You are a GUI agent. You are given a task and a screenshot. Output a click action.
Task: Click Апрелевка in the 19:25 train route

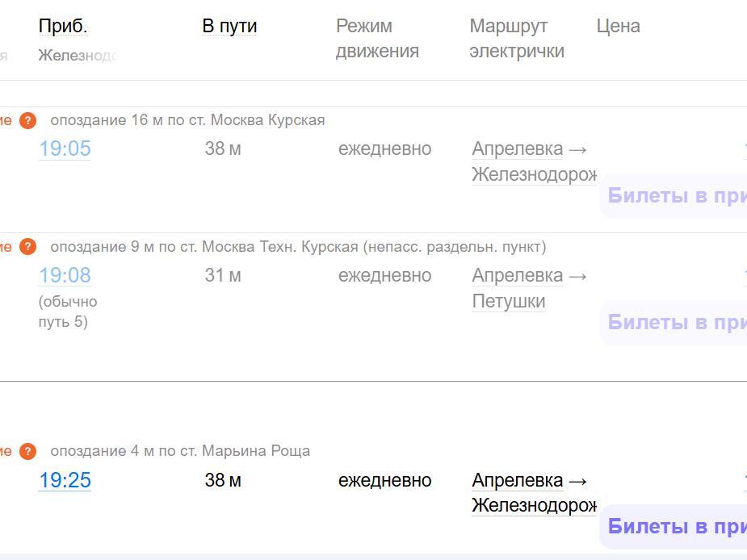click(x=517, y=480)
